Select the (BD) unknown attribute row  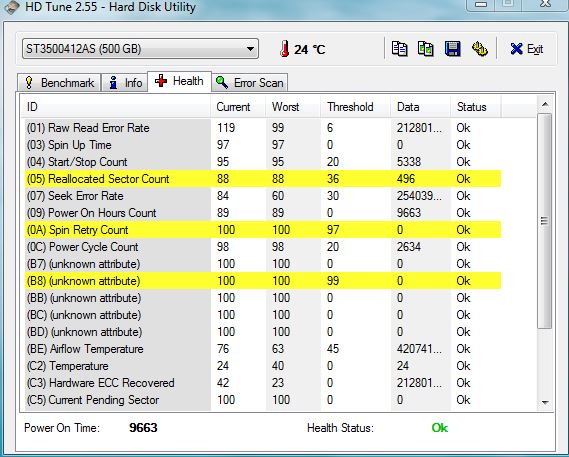[x=263, y=332]
